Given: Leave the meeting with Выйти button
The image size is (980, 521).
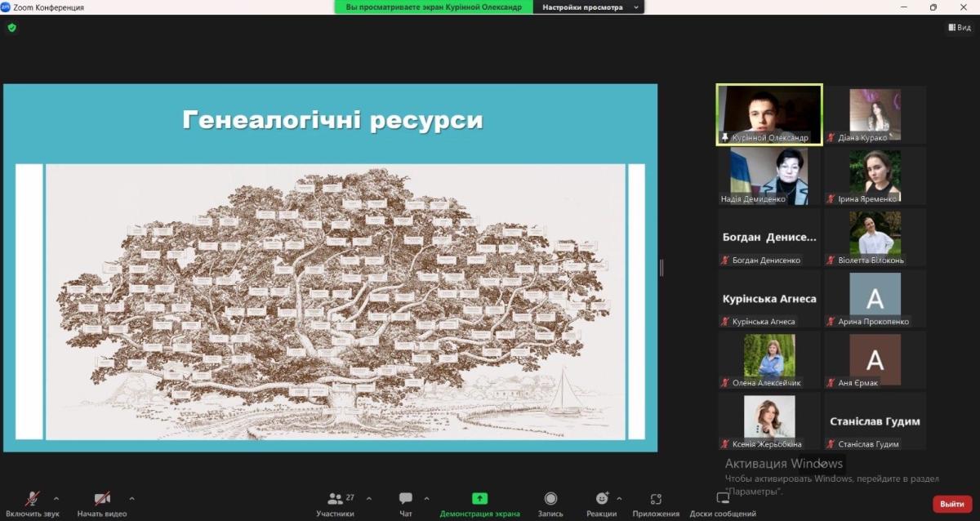Looking at the screenshot, I should (x=952, y=504).
